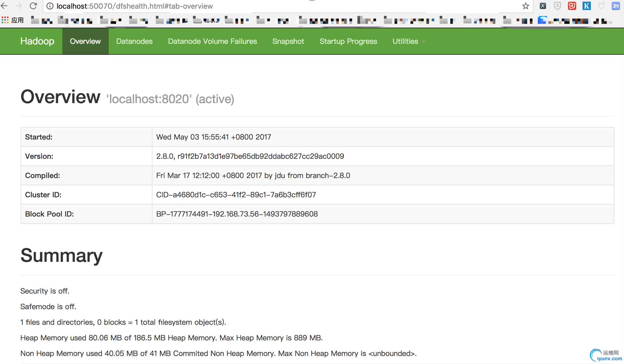Image resolution: width=624 pixels, height=364 pixels.
Task: View site information icon in address bar
Action: 50,6
